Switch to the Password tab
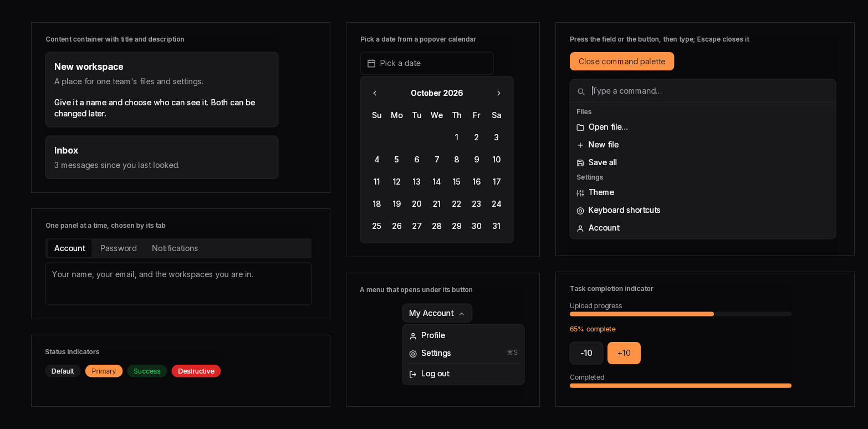This screenshot has width=868, height=429. pos(119,248)
